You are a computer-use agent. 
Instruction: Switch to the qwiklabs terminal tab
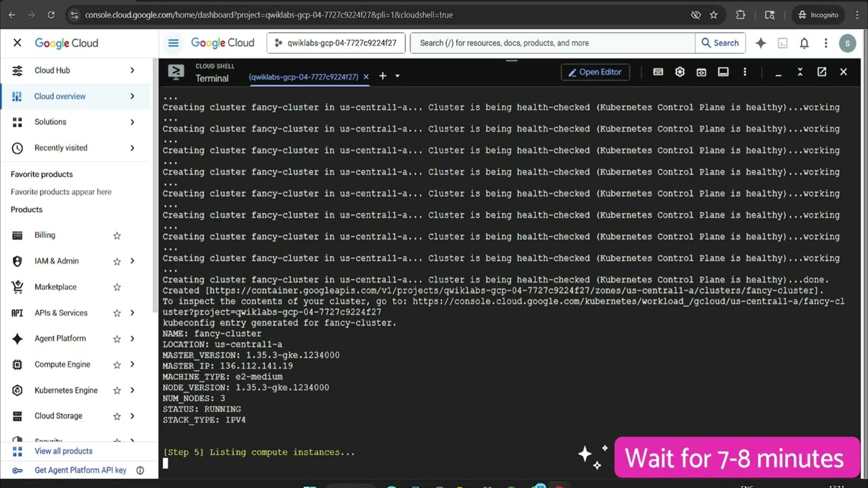point(303,77)
